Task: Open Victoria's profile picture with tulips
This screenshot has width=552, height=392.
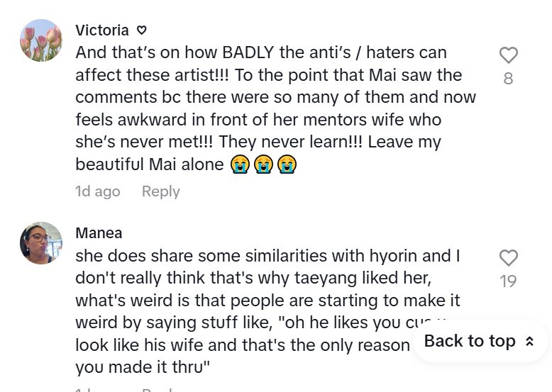Action: point(41,40)
